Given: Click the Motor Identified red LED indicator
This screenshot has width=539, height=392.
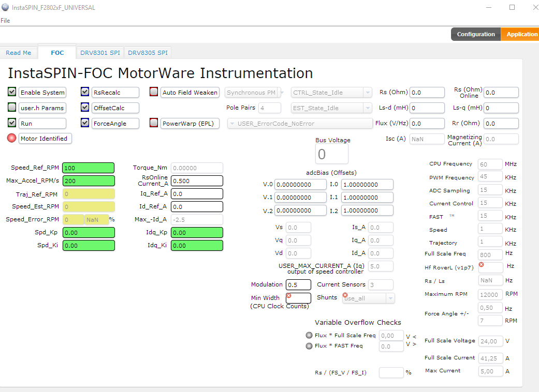Looking at the screenshot, I should pyautogui.click(x=12, y=138).
